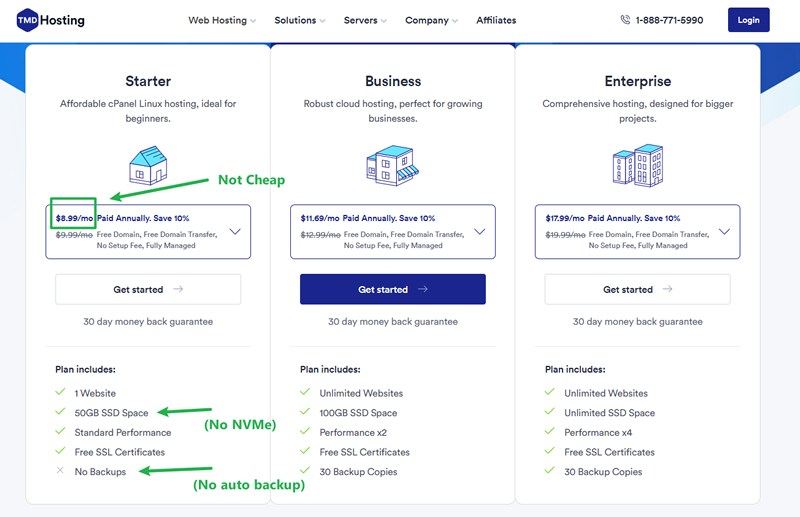Click the checkmark beside Performance x2
800x517 pixels.
(305, 431)
